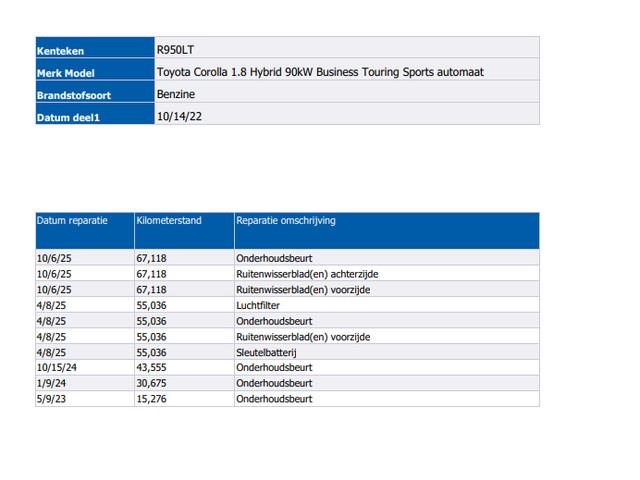Viewport: 640px width, 480px height.
Task: Select the Kenteken label cell
Action: 95,47
